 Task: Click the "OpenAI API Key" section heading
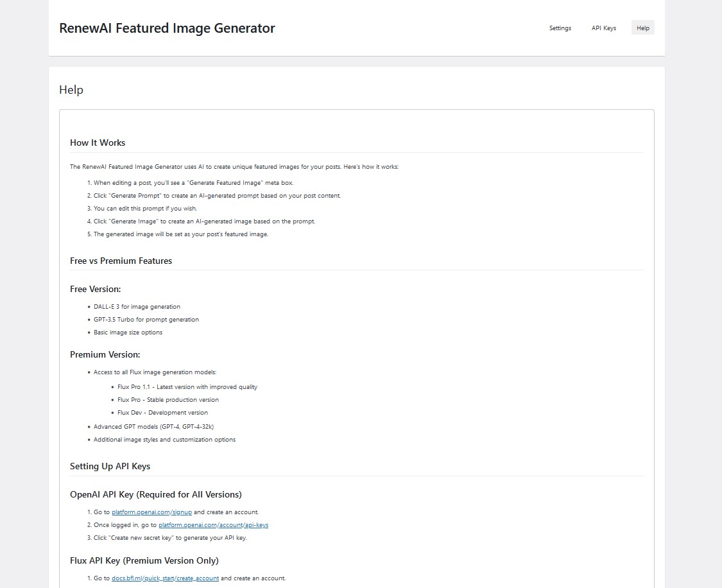pos(155,494)
